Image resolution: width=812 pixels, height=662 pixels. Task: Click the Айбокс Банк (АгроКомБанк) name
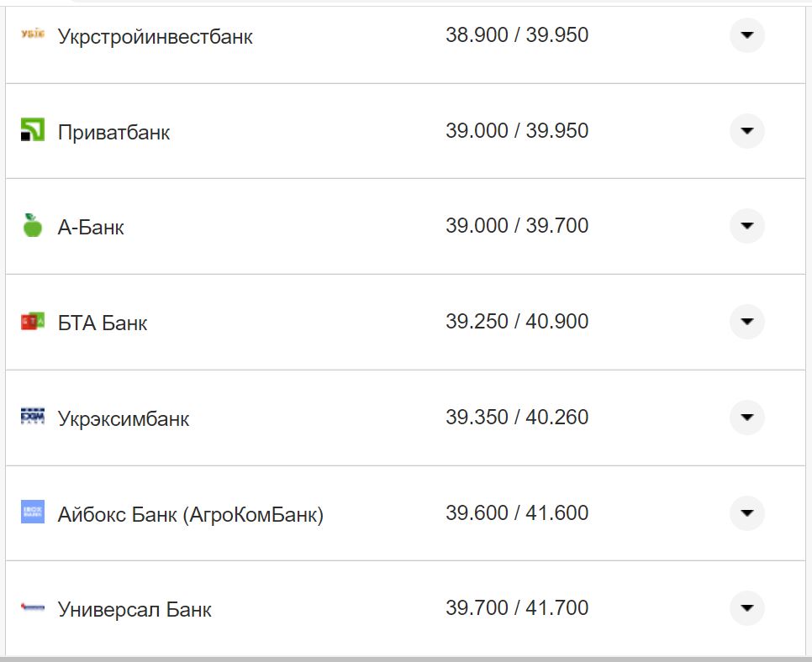(x=190, y=514)
